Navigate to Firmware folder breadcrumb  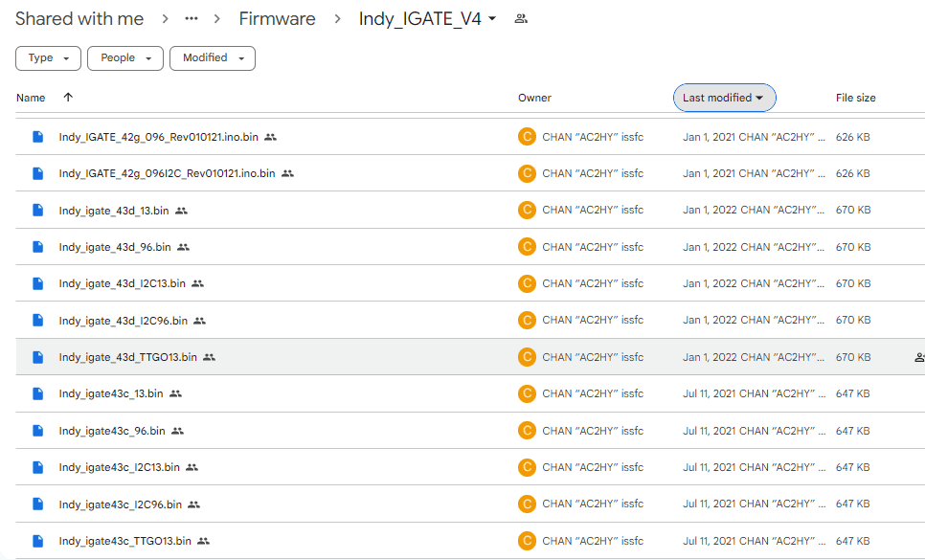coord(277,19)
